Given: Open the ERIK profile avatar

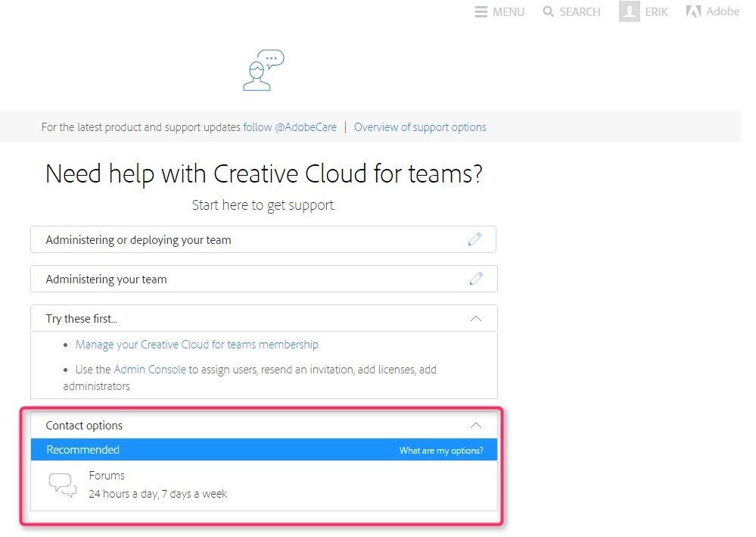Looking at the screenshot, I should tap(629, 11).
